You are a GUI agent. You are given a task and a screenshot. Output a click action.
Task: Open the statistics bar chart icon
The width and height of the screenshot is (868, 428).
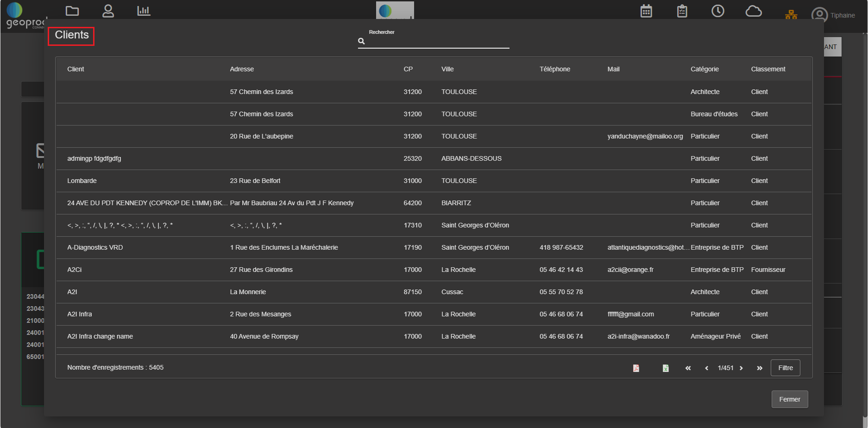pos(144,11)
